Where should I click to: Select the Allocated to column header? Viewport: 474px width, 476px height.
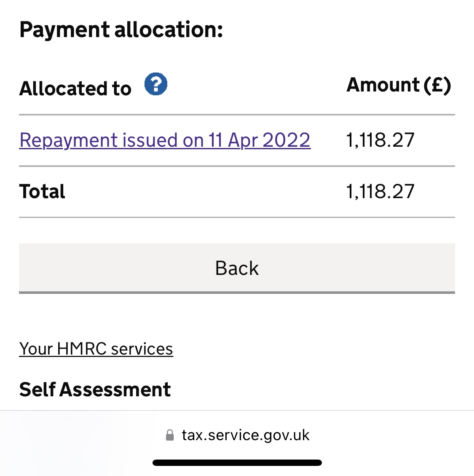pos(75,89)
